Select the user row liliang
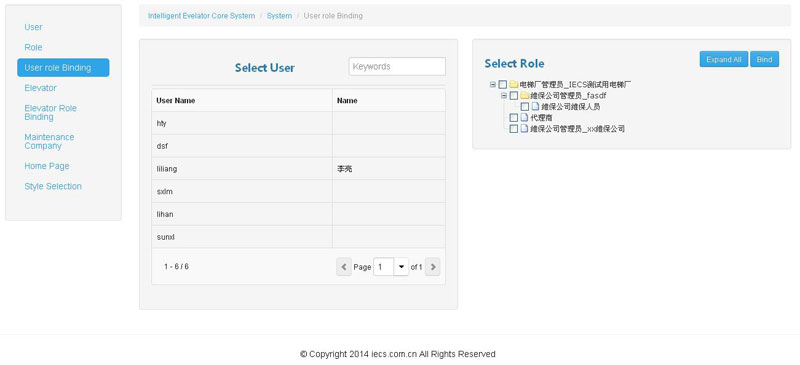This screenshot has height=365, width=800. (298, 168)
